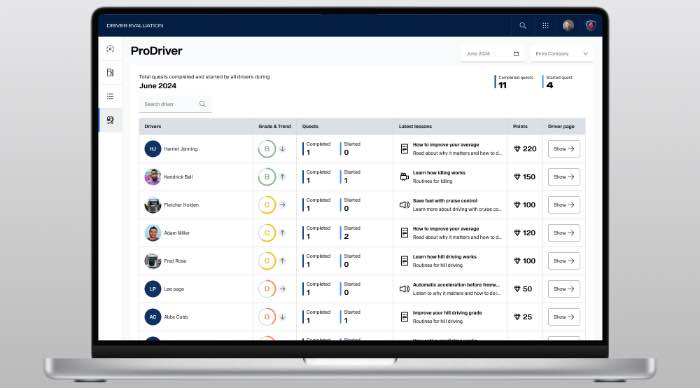Screen dimensions: 700x388
Task: Click Driver page column header
Action: point(561,126)
